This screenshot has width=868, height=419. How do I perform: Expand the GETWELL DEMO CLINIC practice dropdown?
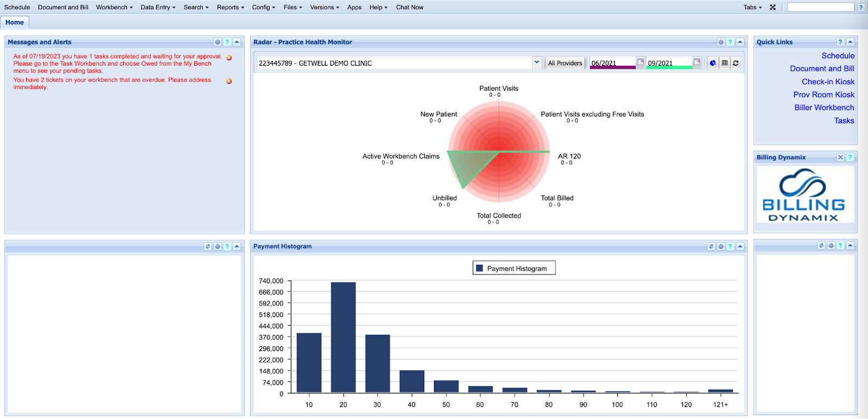[x=537, y=62]
